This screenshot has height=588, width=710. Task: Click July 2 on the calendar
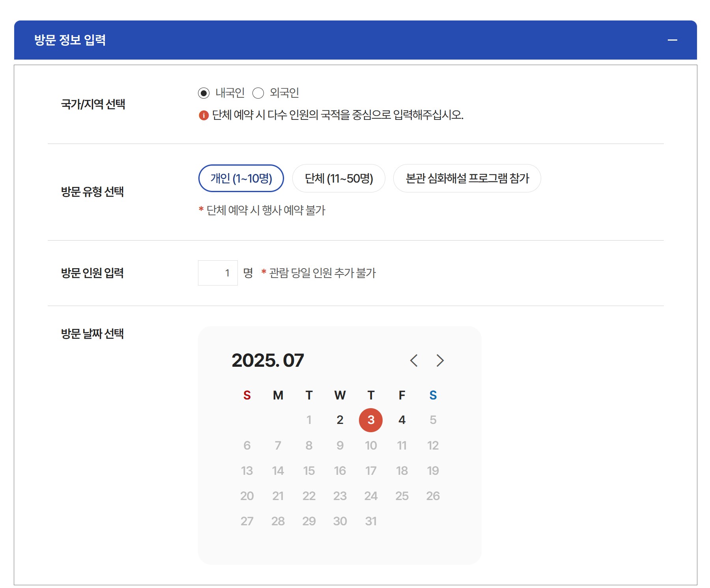[x=340, y=420]
